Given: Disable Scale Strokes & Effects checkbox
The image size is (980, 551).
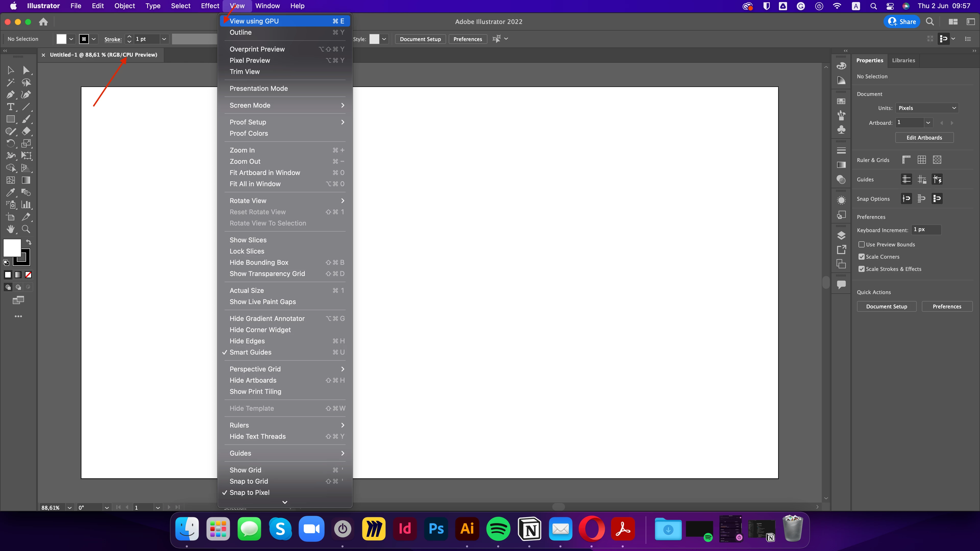Looking at the screenshot, I should 862,269.
